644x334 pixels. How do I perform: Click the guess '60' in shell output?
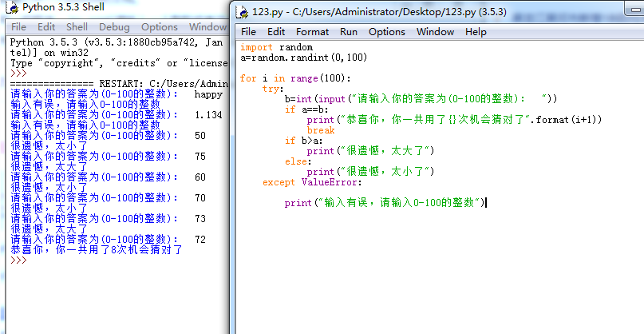tap(200, 177)
